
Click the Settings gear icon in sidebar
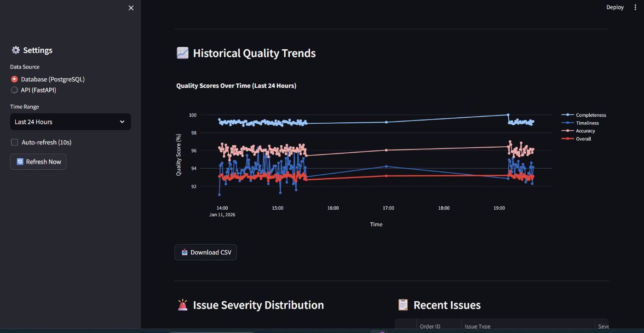pos(15,50)
